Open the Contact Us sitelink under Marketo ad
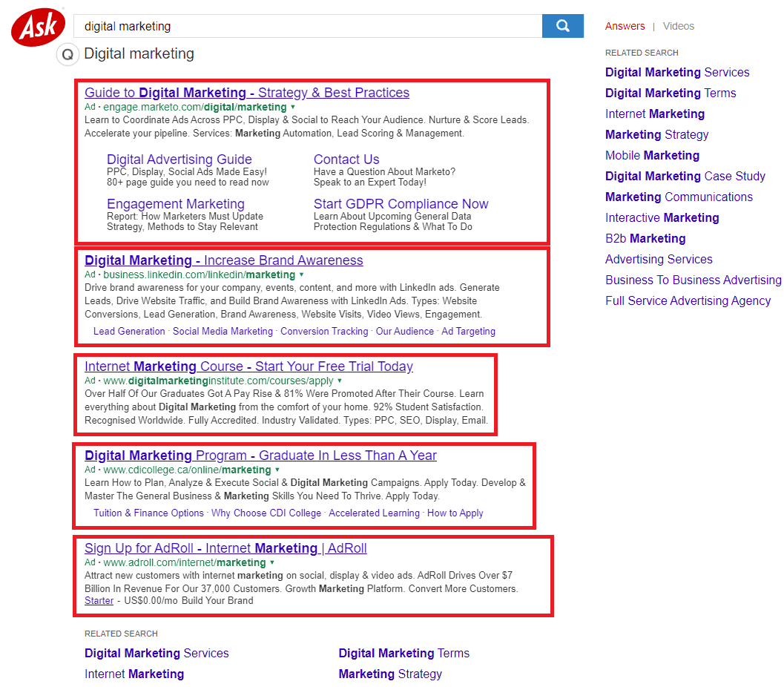 (x=346, y=159)
